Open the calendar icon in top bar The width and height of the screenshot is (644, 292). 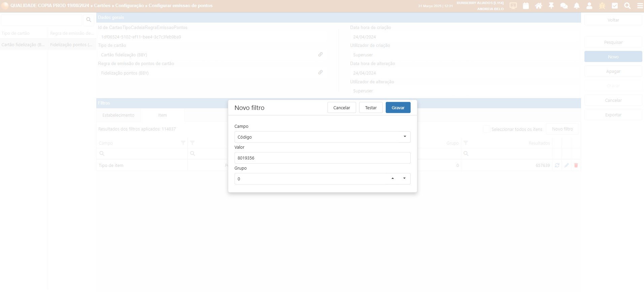point(526,6)
